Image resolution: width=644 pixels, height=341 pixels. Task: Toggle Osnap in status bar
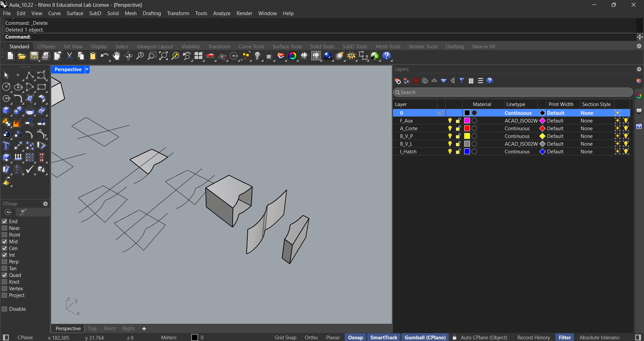click(355, 338)
